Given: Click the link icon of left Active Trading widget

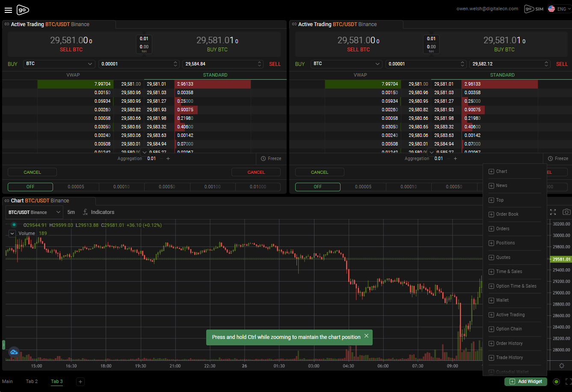Looking at the screenshot, I should click(x=7, y=24).
